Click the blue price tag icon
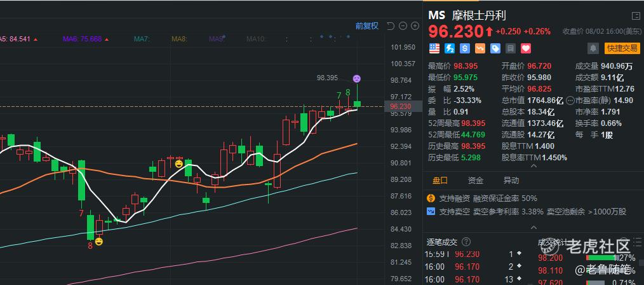Viewport: 644px width, 285px height. [495, 48]
